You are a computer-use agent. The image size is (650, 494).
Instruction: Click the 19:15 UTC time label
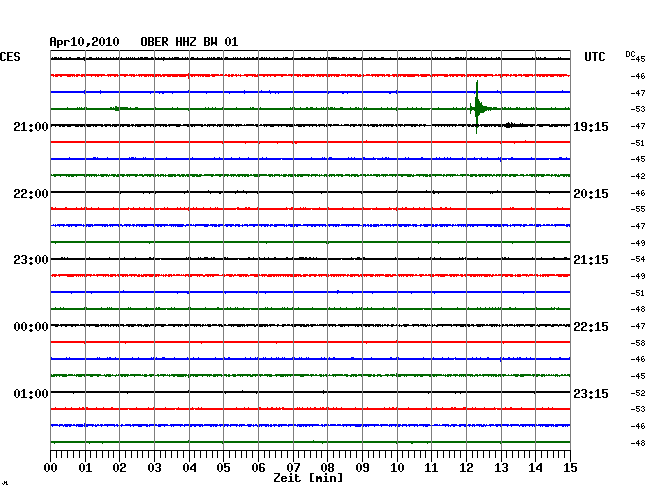pos(591,126)
